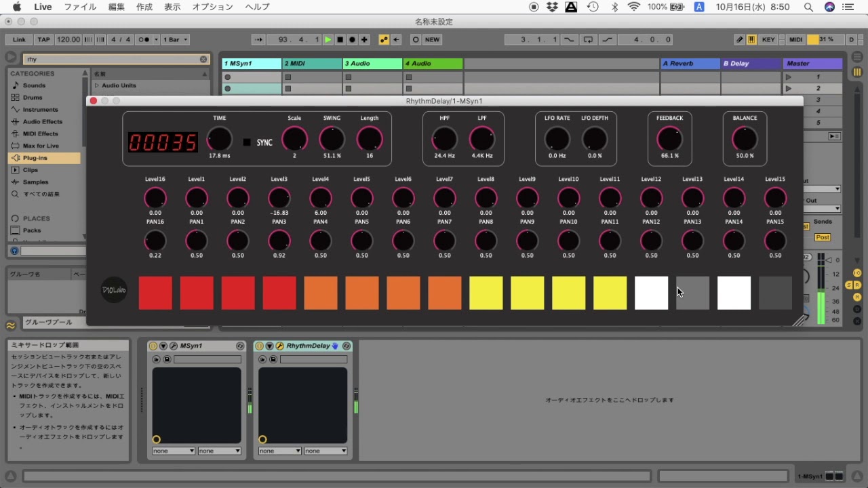
Task: Select Audio Effects browser category
Action: pos(42,122)
